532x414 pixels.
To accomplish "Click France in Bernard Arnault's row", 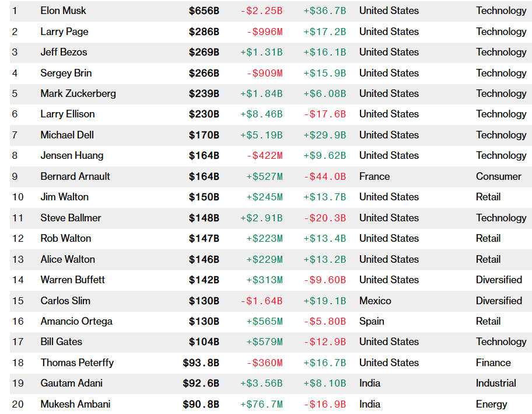I will [x=374, y=176].
